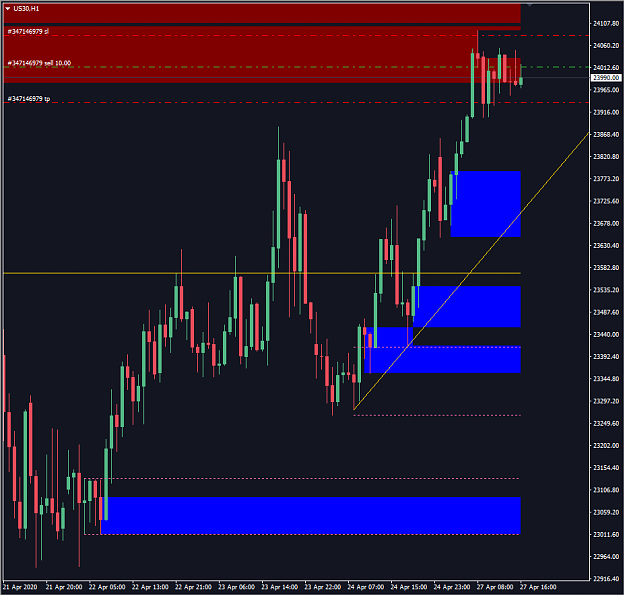Select the pink dotted line near 23249.60
Image resolution: width=625 pixels, height=596 pixels.
(437, 416)
